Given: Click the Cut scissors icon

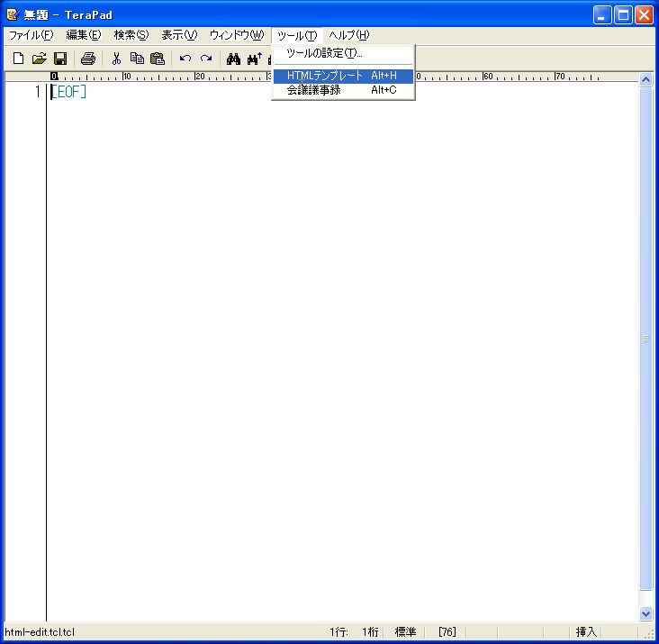Looking at the screenshot, I should (116, 58).
